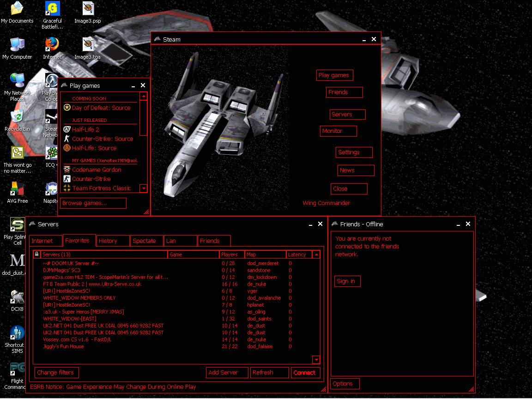Open the Firefox Internet desktop shortcut

tap(52, 45)
